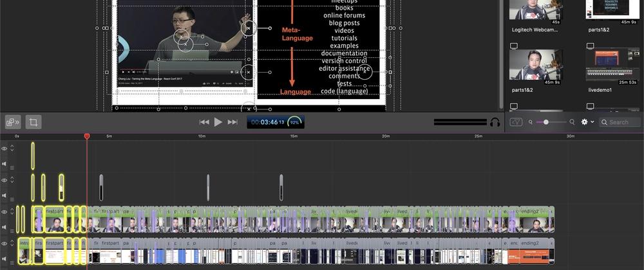Click the audio level meters
This screenshot has height=270, width=644.
(460, 122)
